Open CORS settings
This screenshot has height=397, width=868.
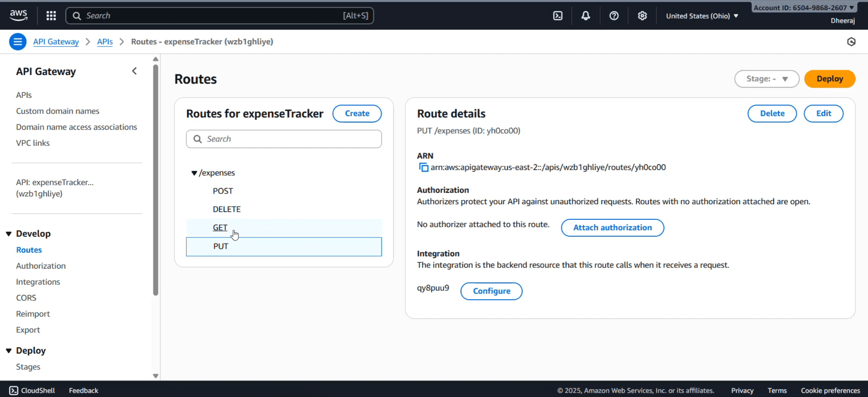click(x=26, y=298)
